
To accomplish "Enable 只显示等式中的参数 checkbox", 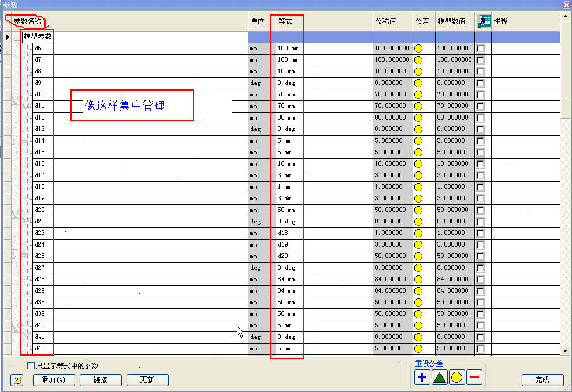I will tap(31, 365).
